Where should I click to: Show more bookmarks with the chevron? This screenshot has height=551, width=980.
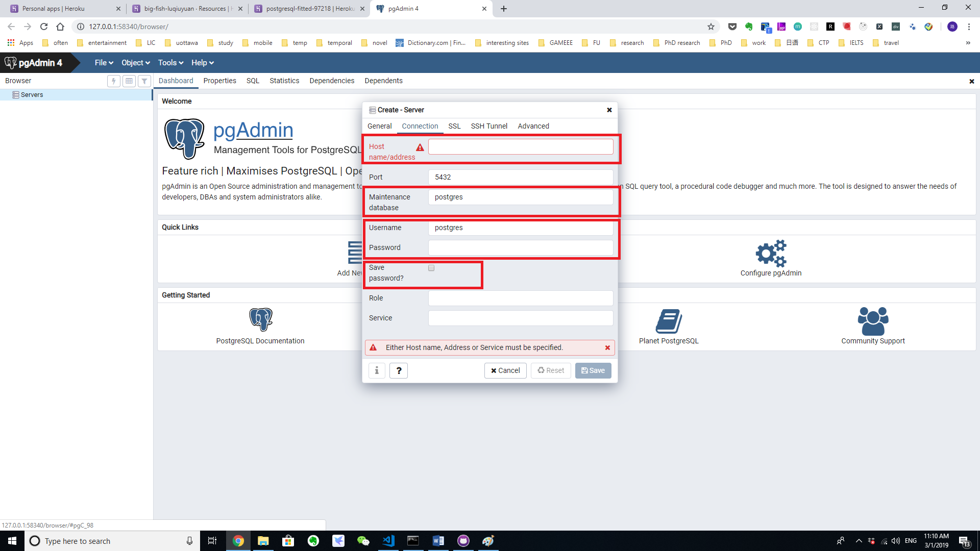pos(968,43)
